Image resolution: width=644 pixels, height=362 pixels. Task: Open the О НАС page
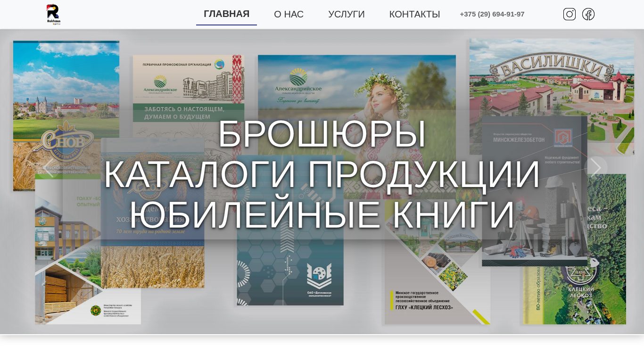click(289, 15)
